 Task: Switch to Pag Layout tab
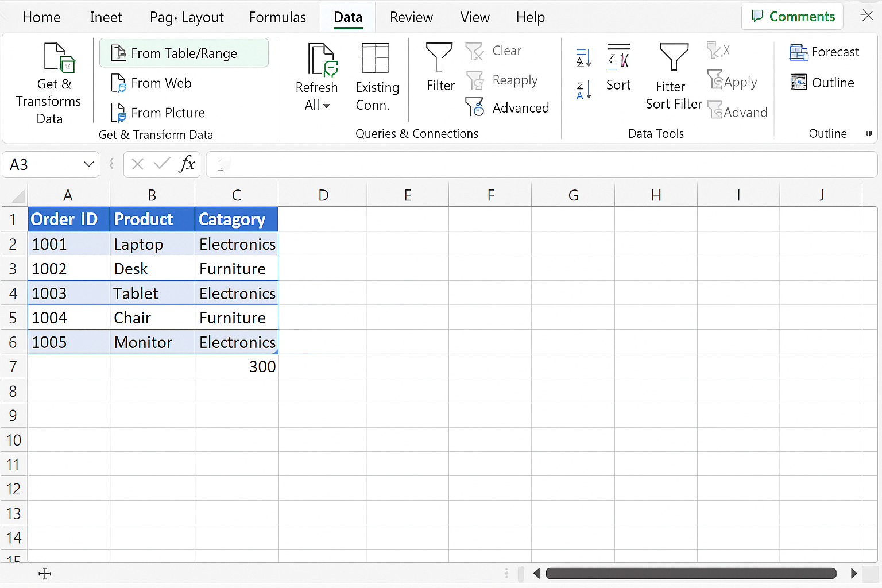point(187,17)
